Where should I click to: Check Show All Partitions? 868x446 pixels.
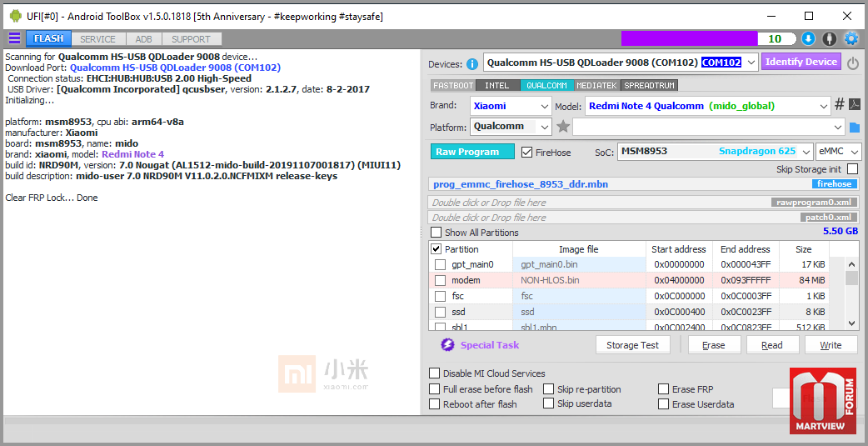(436, 233)
